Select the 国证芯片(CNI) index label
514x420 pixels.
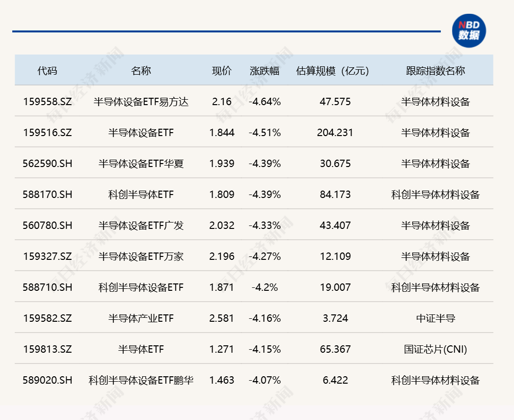(434, 349)
